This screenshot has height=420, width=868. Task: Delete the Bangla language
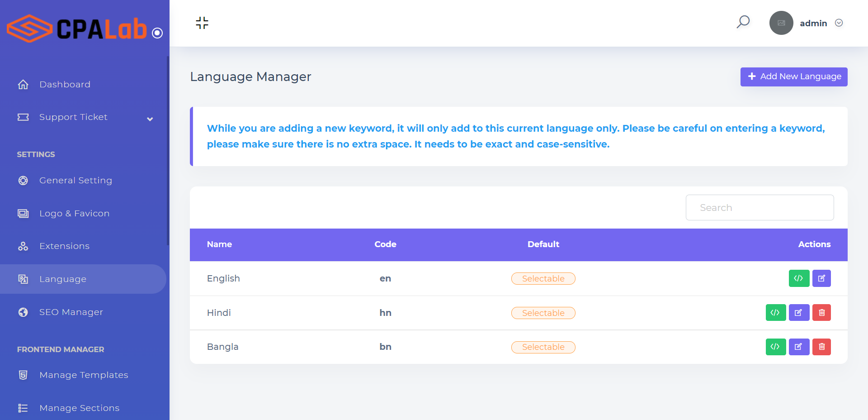click(x=821, y=347)
